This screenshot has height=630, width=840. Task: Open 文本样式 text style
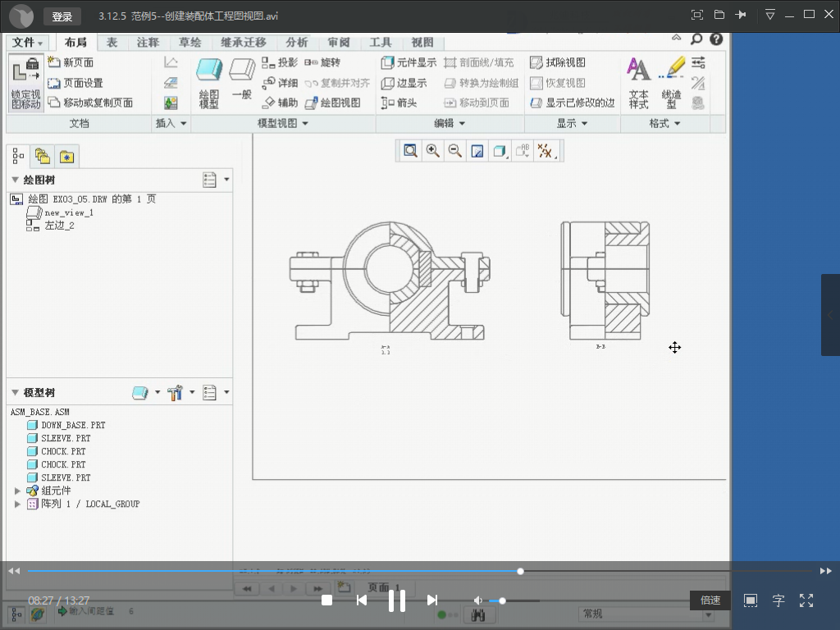click(638, 83)
